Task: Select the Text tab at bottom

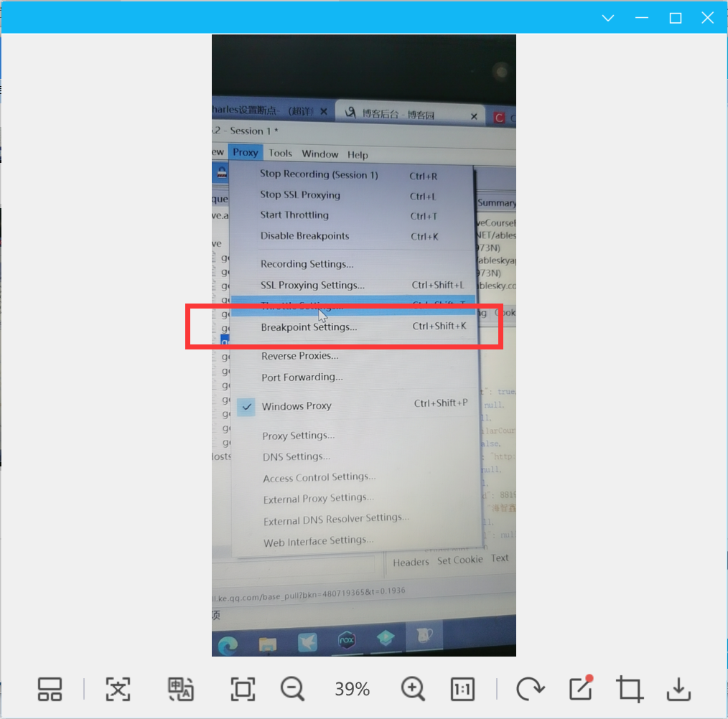Action: tap(500, 558)
